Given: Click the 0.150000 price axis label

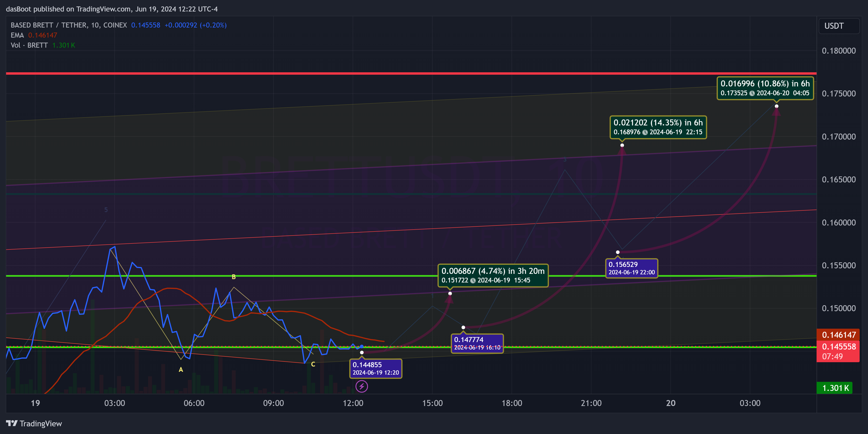Looking at the screenshot, I should point(839,308).
